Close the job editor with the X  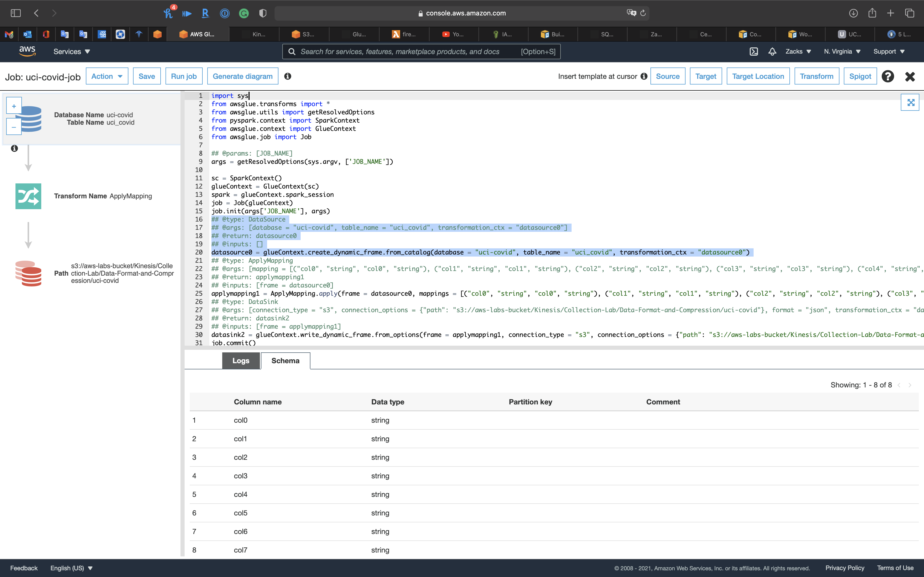point(910,76)
